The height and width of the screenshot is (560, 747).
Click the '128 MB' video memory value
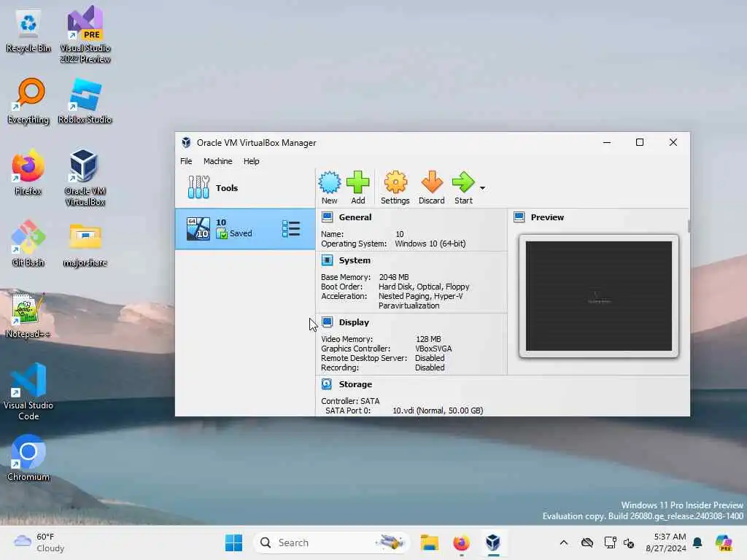pyautogui.click(x=428, y=339)
